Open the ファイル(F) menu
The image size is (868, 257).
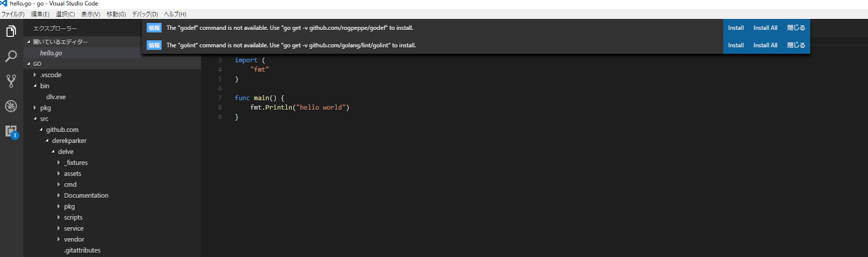pos(13,14)
